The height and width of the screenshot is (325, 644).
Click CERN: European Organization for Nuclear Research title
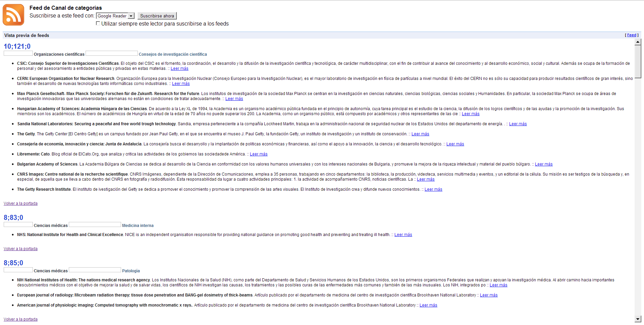(66, 79)
